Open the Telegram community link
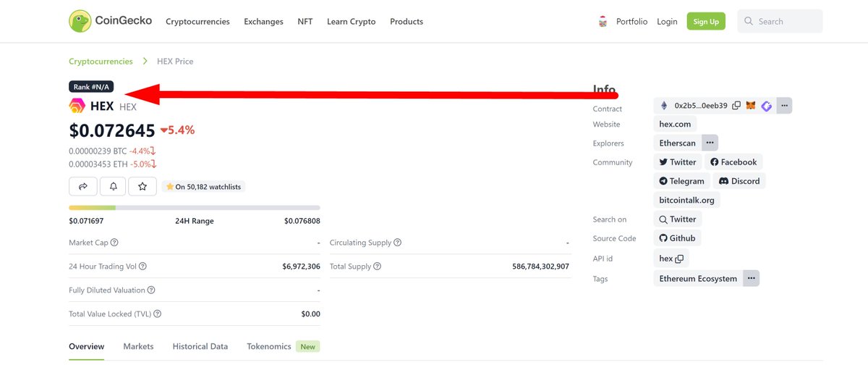This screenshot has width=868, height=365. click(681, 181)
